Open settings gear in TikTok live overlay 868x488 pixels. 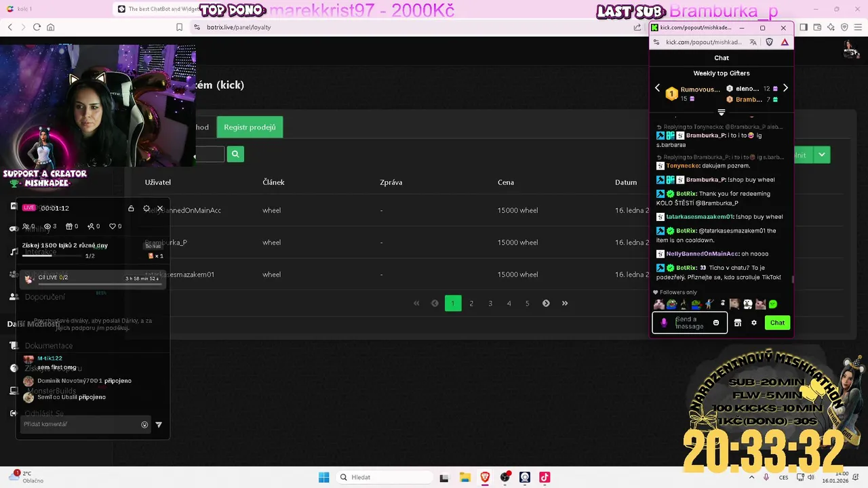point(146,208)
